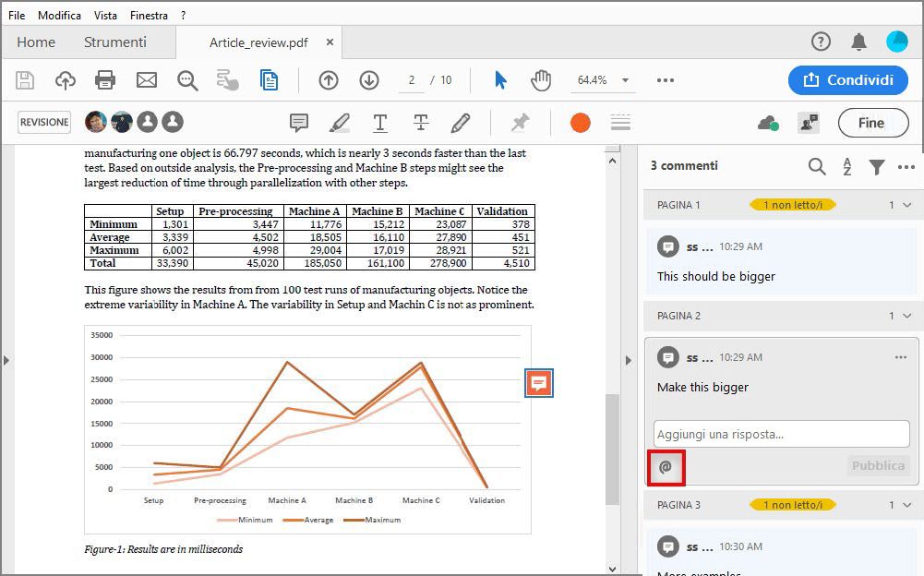Image resolution: width=924 pixels, height=576 pixels.
Task: Click the Condividi share button
Action: point(848,80)
